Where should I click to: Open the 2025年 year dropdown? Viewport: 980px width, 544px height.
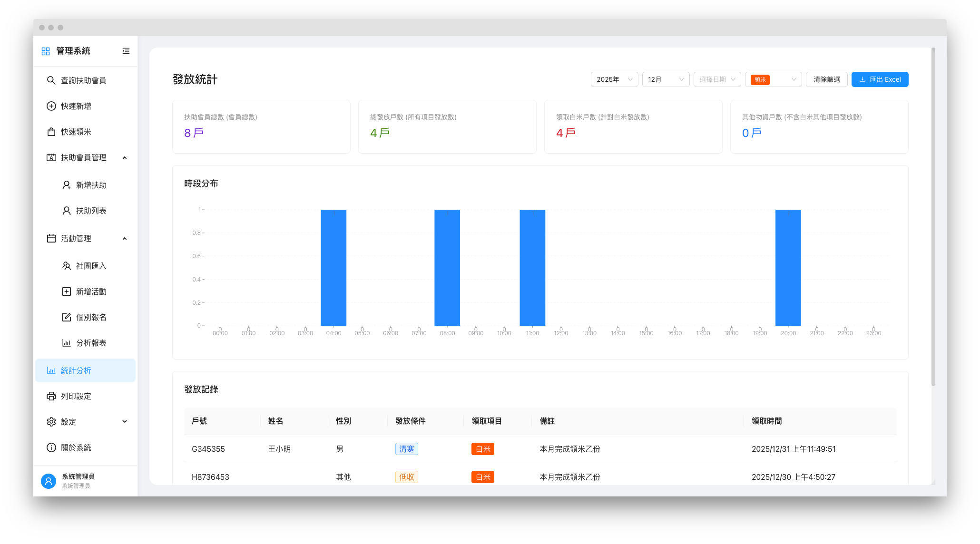coord(614,79)
